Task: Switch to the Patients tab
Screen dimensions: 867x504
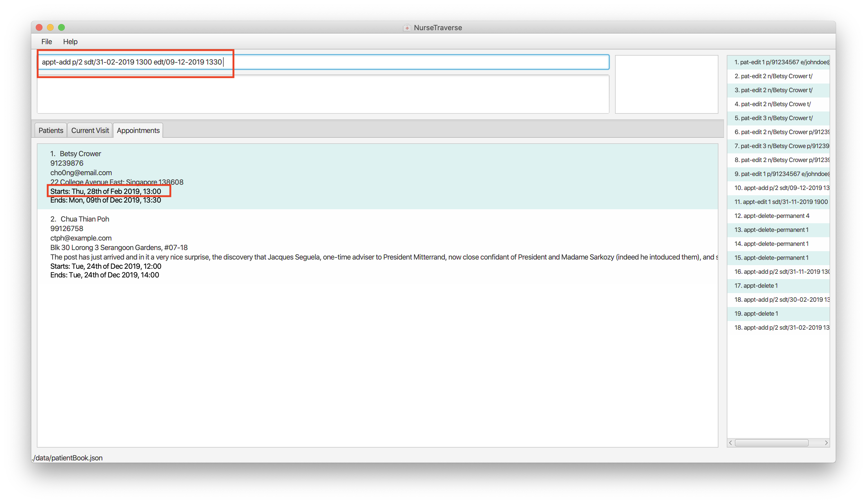Action: coord(51,130)
